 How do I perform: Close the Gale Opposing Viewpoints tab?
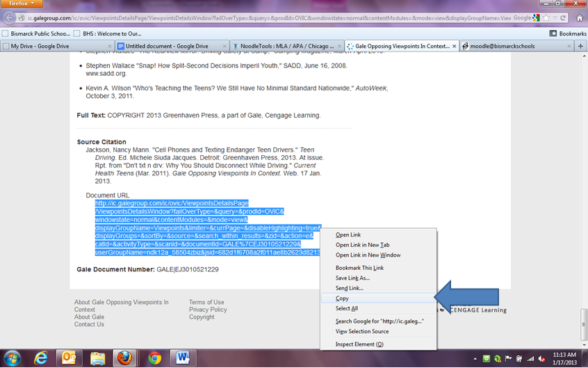[454, 46]
